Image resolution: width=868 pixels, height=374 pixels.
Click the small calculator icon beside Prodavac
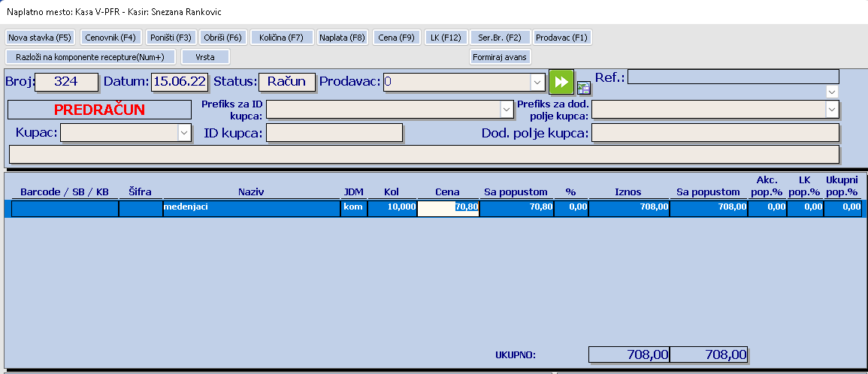[x=583, y=87]
